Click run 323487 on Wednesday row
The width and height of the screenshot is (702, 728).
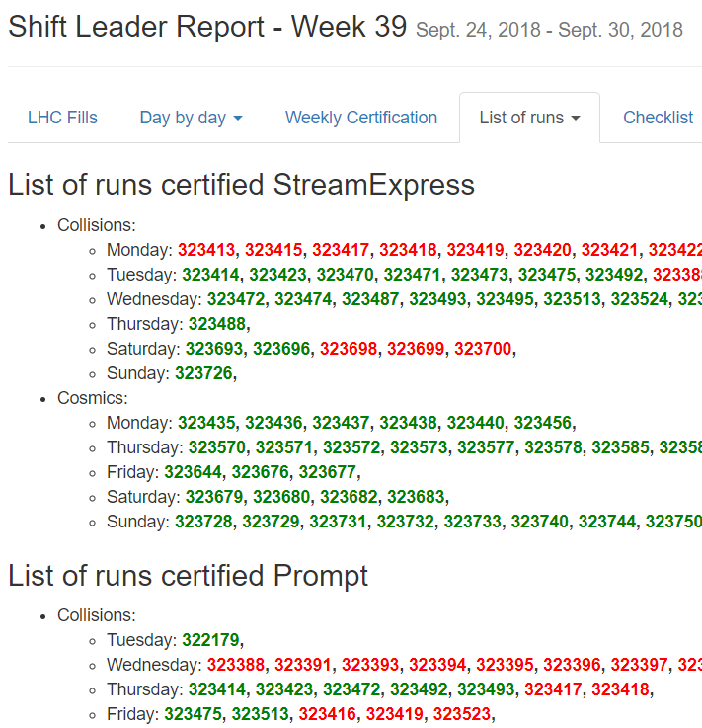370,299
